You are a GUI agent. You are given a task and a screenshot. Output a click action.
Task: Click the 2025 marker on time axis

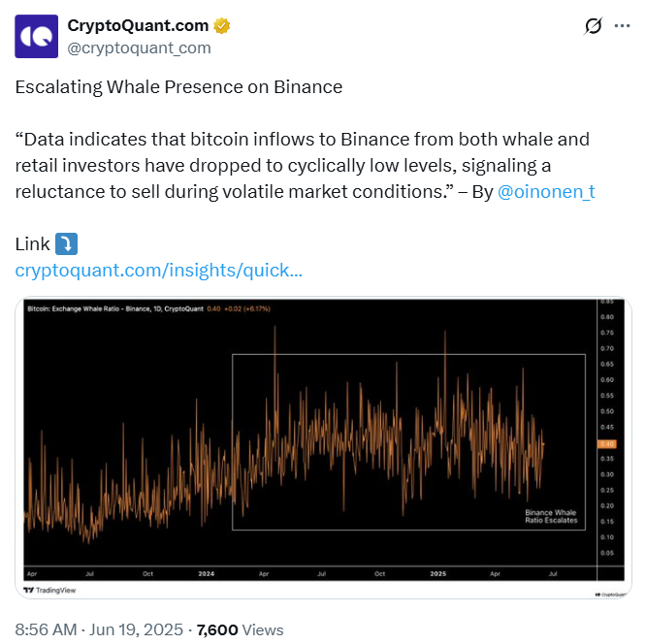[x=438, y=573]
